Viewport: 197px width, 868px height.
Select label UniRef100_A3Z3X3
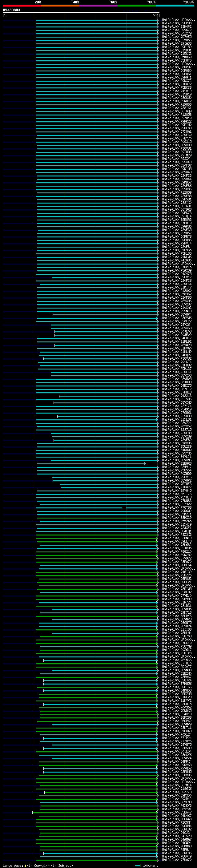(177, 535)
